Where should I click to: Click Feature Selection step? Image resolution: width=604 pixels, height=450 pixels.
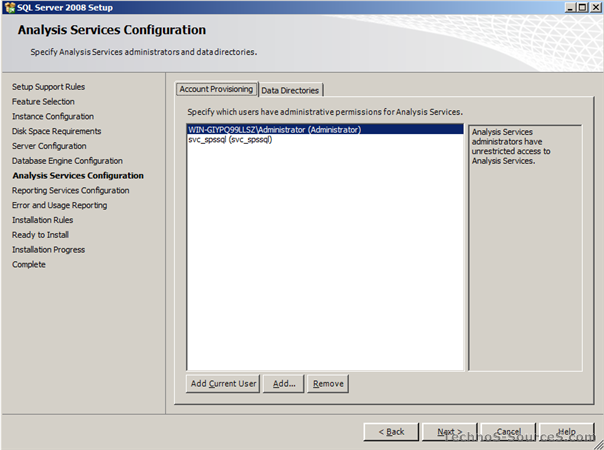pyautogui.click(x=43, y=102)
